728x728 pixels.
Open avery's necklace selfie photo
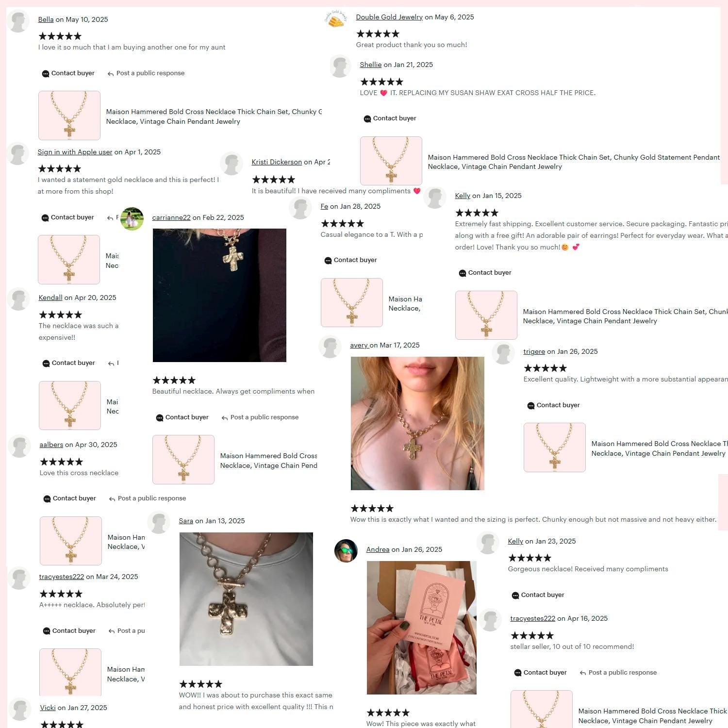[x=417, y=423]
